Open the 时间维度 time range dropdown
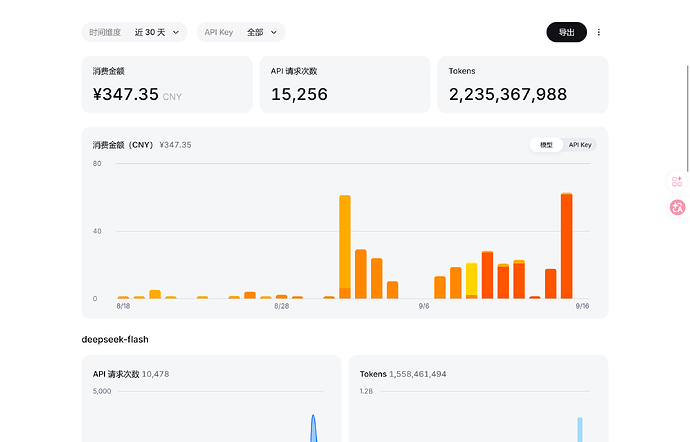This screenshot has width=690, height=442. pyautogui.click(x=135, y=32)
